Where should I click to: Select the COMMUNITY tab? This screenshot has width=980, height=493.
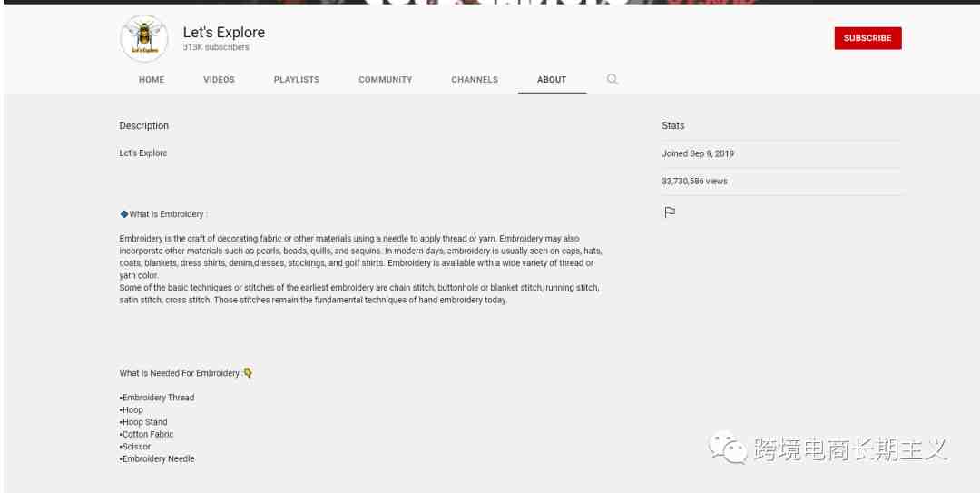pos(385,80)
